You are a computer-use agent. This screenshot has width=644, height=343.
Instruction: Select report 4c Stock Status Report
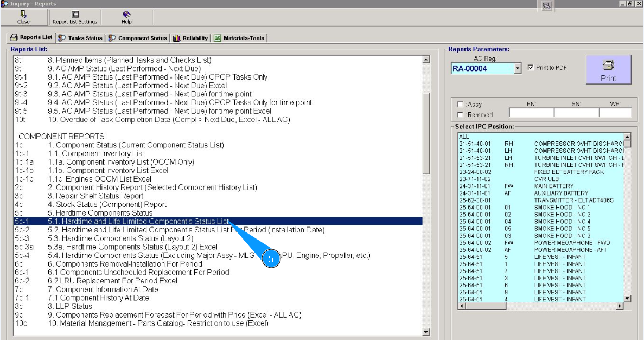pos(218,204)
